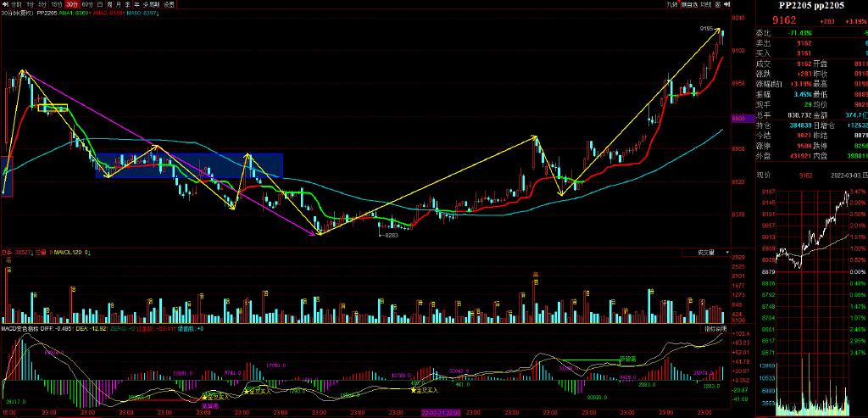Select the 日 daily chart tab
The height and width of the screenshot is (418, 868).
coord(100,4)
